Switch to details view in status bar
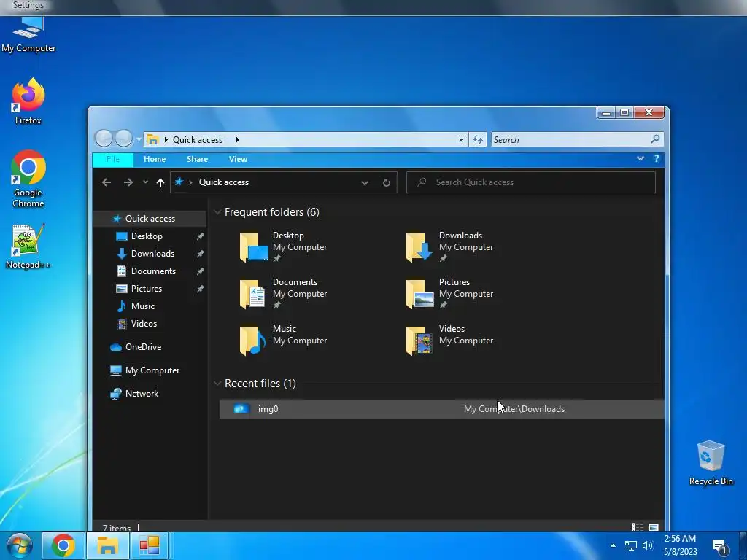 click(638, 527)
